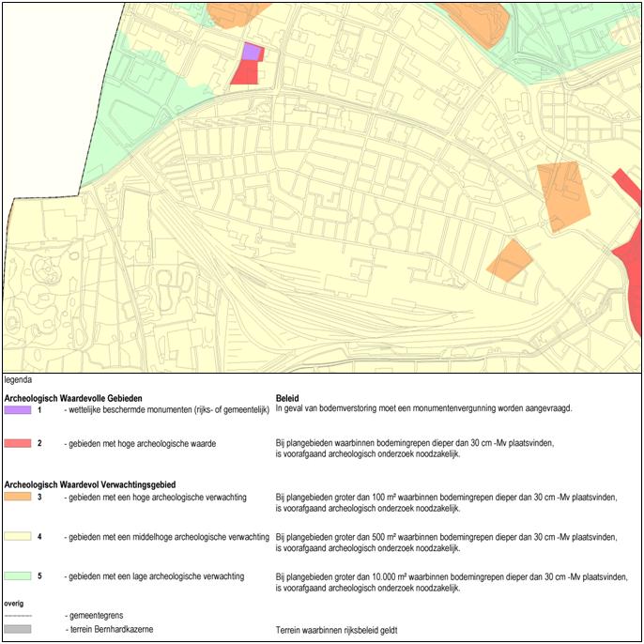The image size is (644, 644).
Task: Click legend number '5' beside green swatch
Action: pos(39,575)
